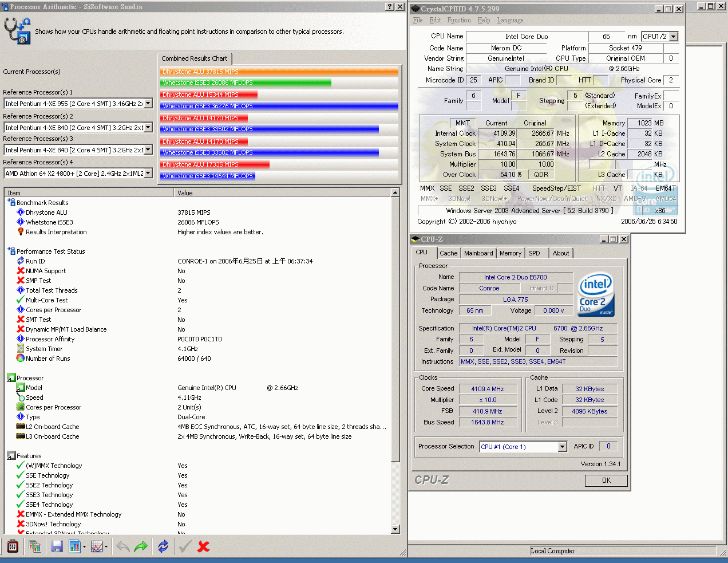Viewport: 728px width, 563px height.
Task: Switch to the SPD tab in CPU-Z
Action: (x=534, y=253)
